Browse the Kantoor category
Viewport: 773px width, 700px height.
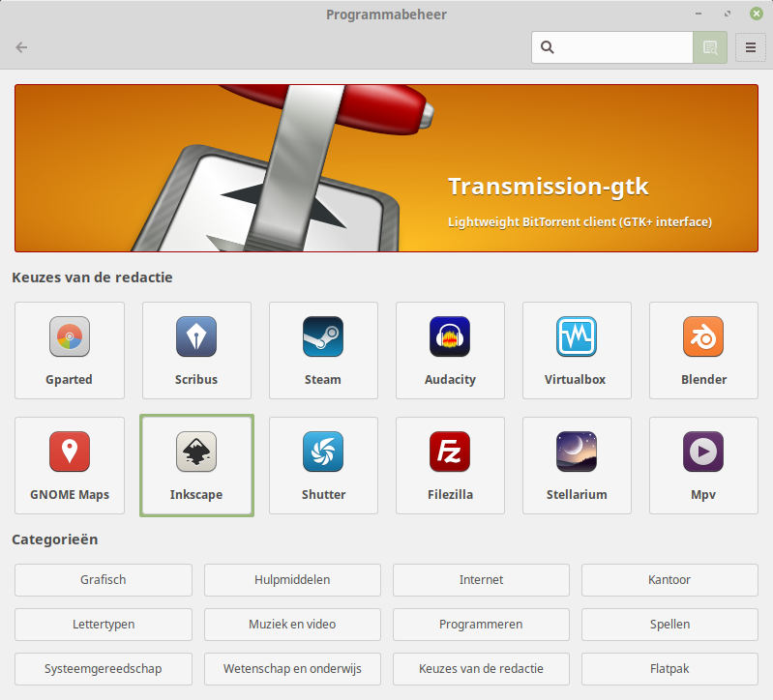[x=669, y=580]
